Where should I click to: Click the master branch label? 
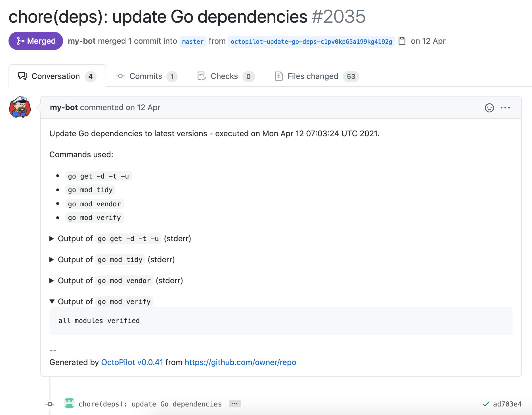pyautogui.click(x=193, y=42)
